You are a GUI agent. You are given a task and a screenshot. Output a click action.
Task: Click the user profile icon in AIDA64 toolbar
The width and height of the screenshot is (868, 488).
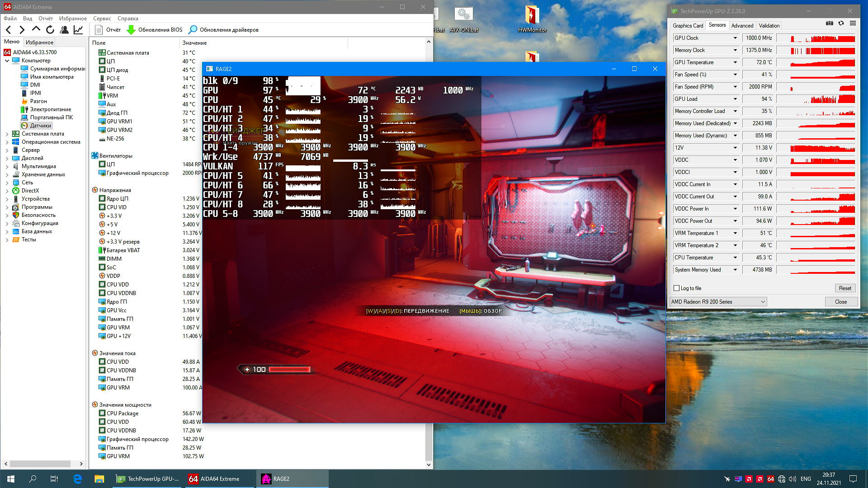(64, 30)
